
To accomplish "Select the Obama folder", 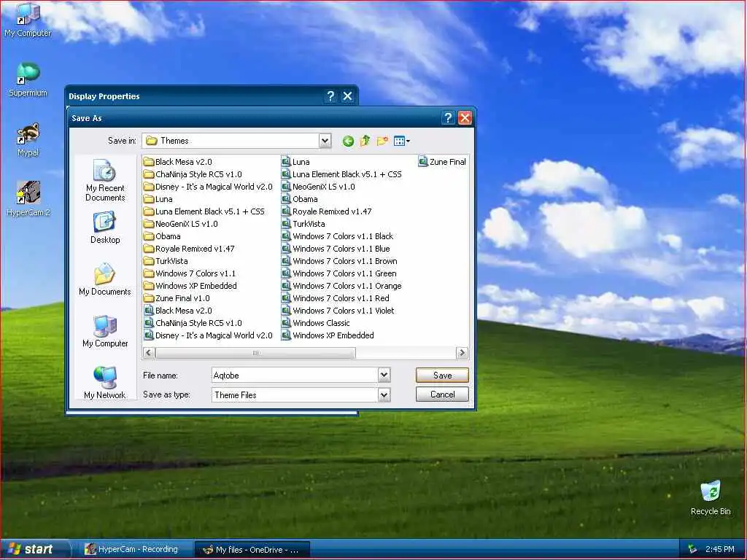I will point(162,236).
